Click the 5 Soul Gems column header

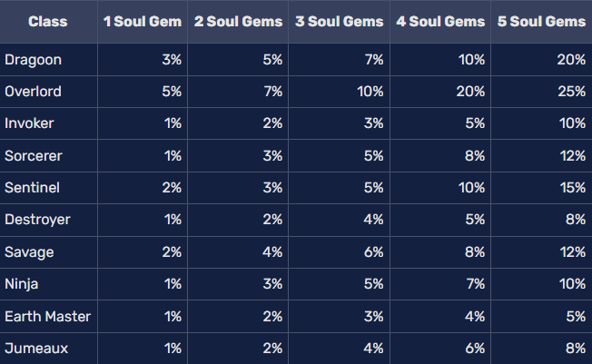coord(541,21)
